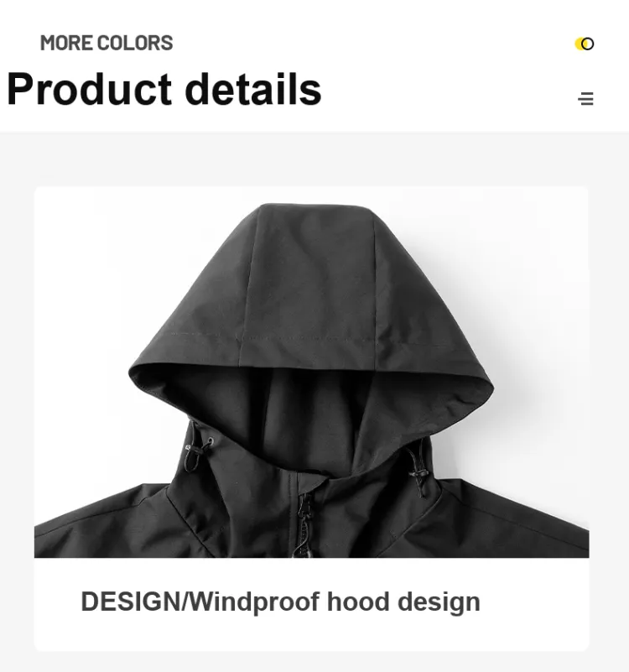Image resolution: width=629 pixels, height=672 pixels.
Task: Toggle the yellow and black circle switch
Action: click(585, 44)
